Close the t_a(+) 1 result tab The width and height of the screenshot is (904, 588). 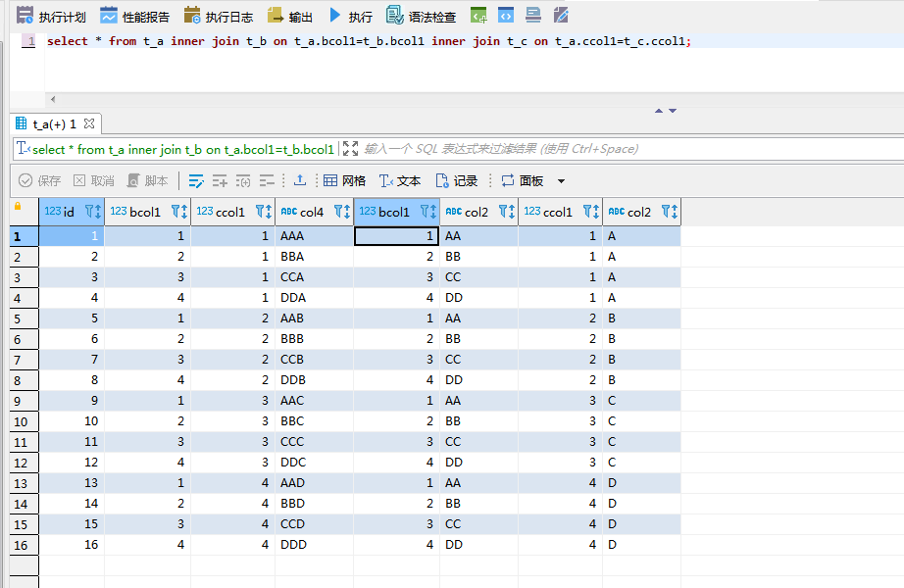pos(89,123)
